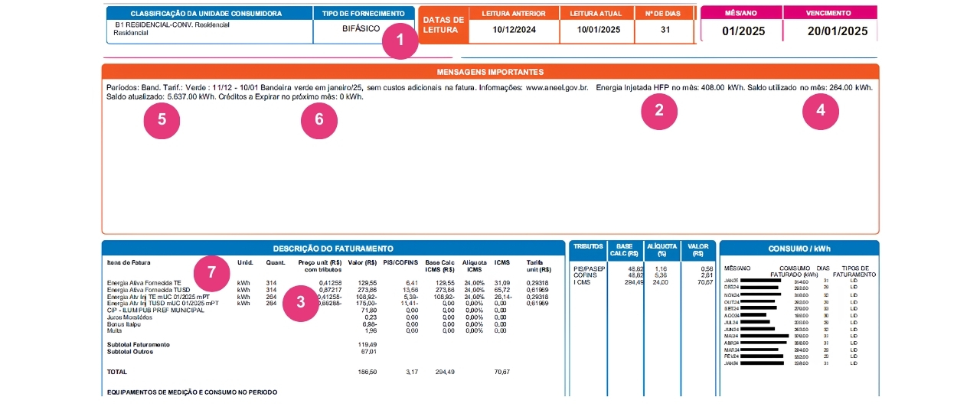Click the 'Descrição do Faturamento' section header
The image size is (980, 413).
pyautogui.click(x=333, y=249)
